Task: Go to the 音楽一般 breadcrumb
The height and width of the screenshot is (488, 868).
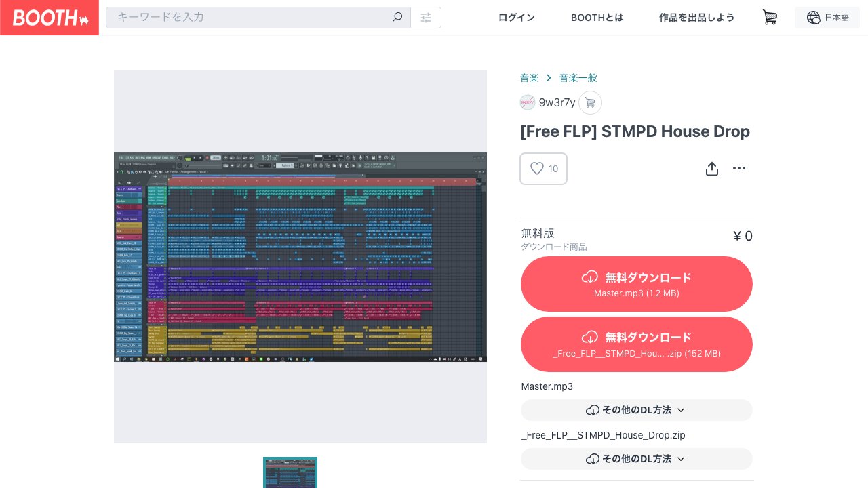Action: [x=578, y=78]
